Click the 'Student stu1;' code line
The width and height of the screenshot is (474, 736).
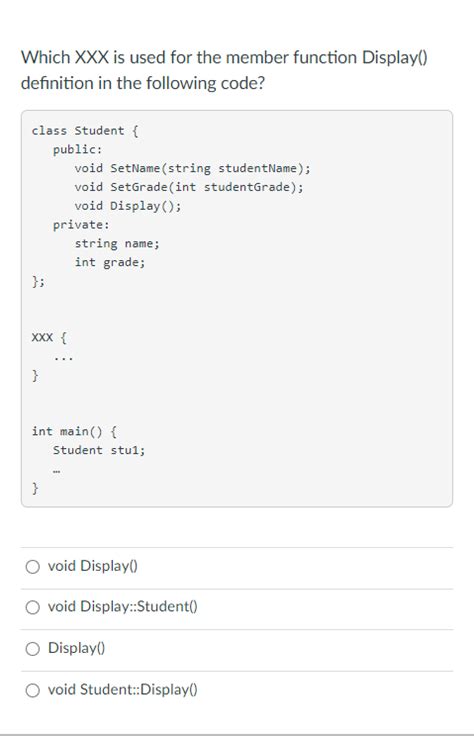pyautogui.click(x=99, y=450)
